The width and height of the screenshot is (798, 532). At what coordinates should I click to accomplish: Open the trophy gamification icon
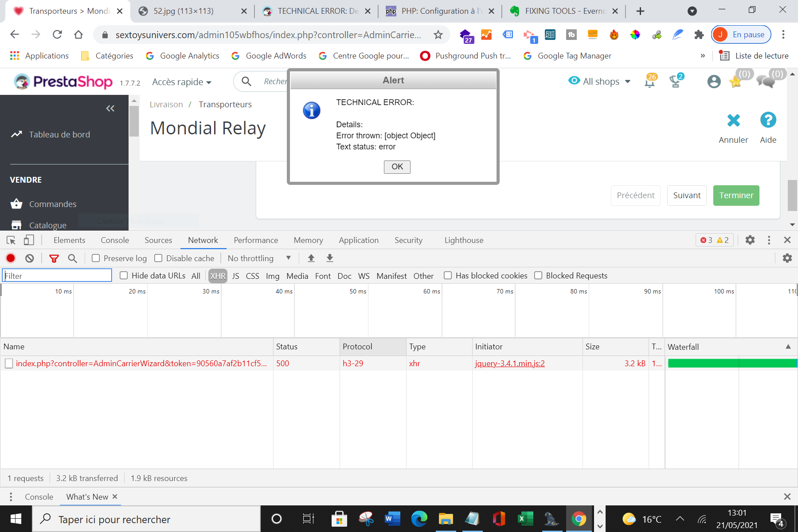(676, 81)
